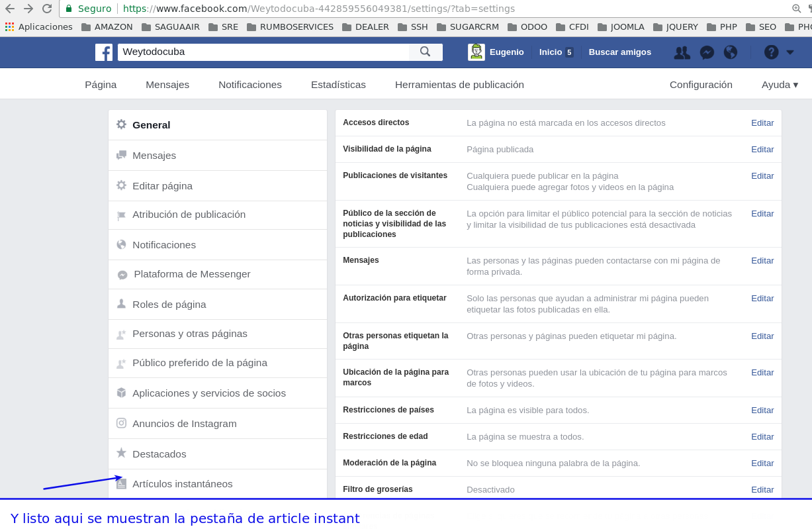The width and height of the screenshot is (812, 531).
Task: Open Eugenio's profile avatar
Action: coord(476,52)
